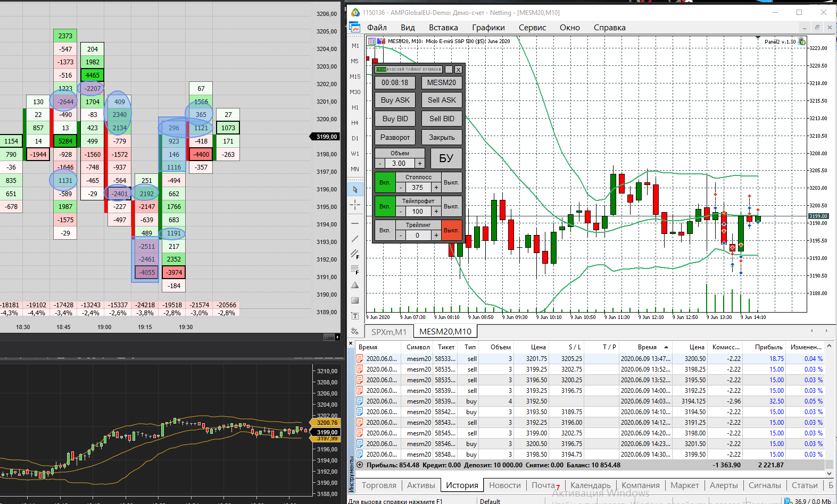Activate the cursor arrow tool

pos(355,189)
